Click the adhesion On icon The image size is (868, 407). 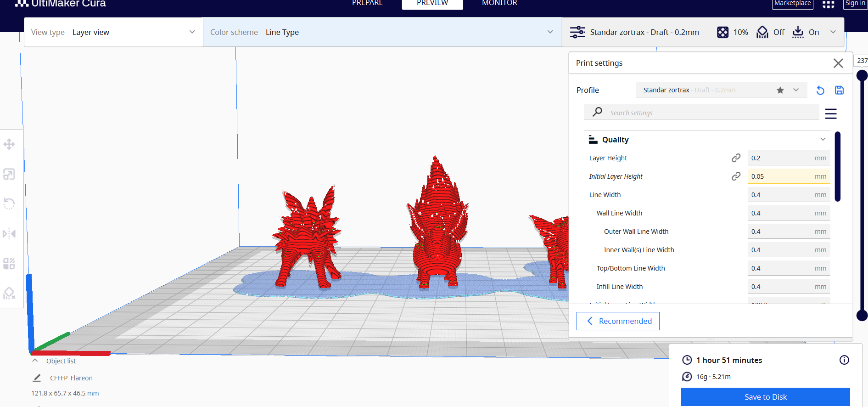(x=798, y=32)
